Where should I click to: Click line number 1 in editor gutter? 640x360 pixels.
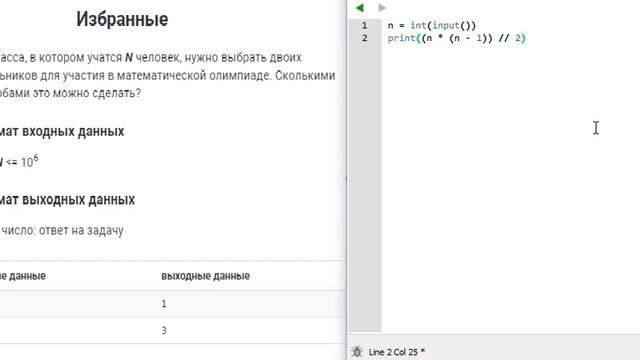pos(364,25)
